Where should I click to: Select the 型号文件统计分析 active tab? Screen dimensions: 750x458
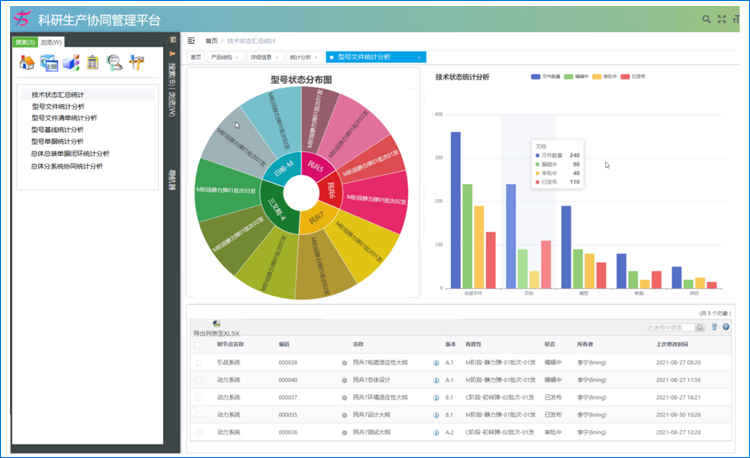click(x=376, y=57)
